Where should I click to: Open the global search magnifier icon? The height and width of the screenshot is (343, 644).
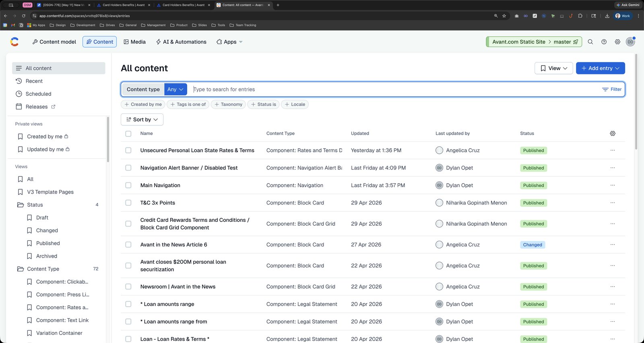pyautogui.click(x=590, y=42)
